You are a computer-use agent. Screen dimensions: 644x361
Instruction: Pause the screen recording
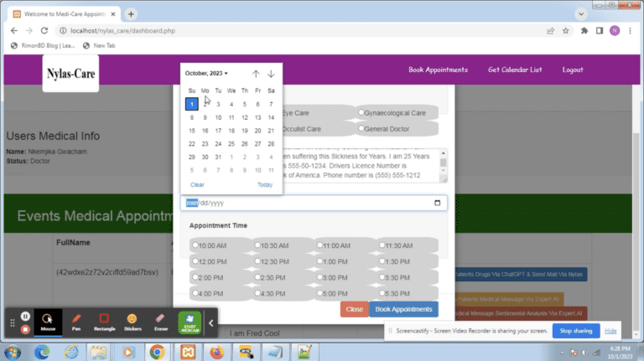point(25,316)
